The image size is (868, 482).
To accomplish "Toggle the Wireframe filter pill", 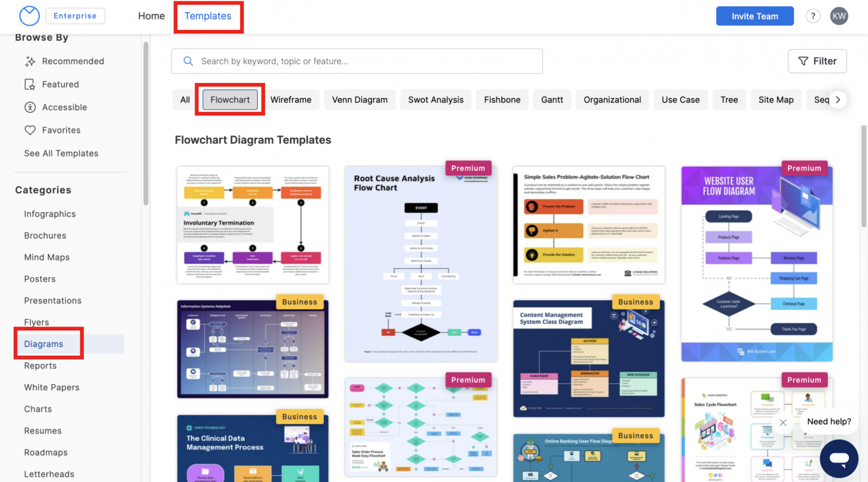I will [292, 99].
